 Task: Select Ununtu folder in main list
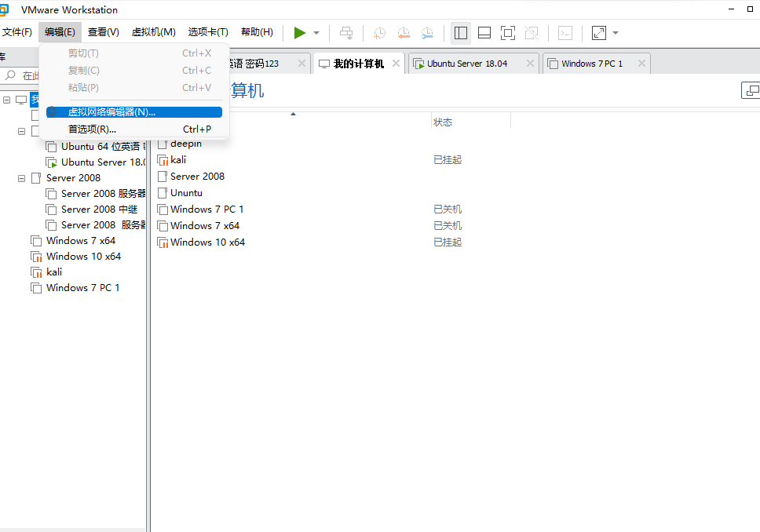181,193
